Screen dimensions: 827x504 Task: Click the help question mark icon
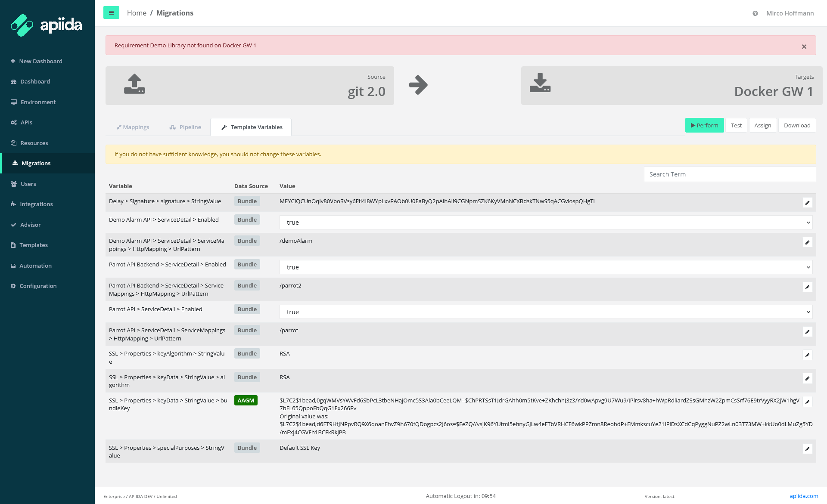pos(755,13)
